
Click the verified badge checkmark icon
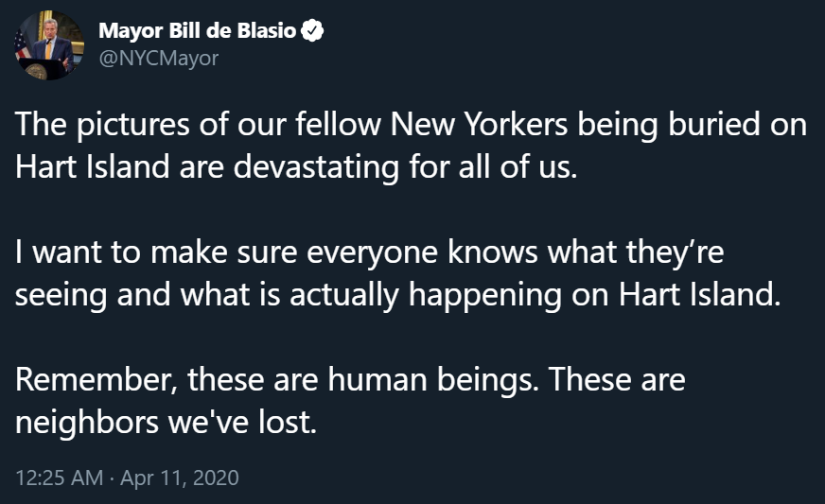pos(313,32)
